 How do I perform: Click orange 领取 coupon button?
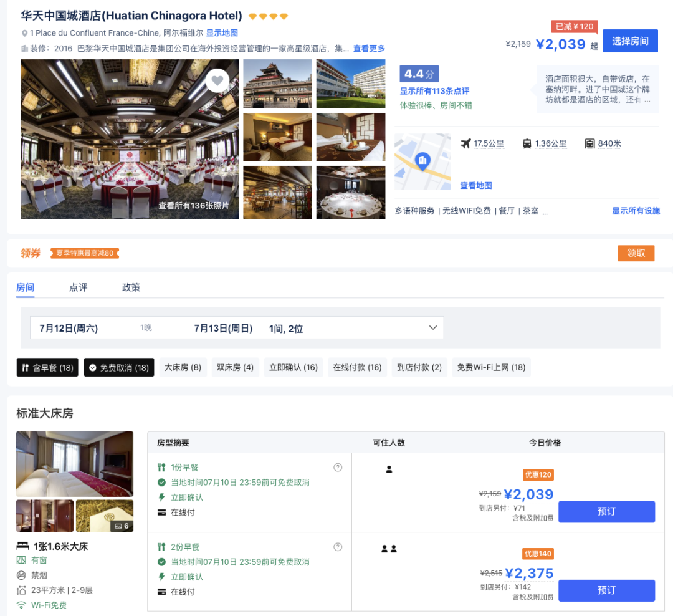point(636,253)
